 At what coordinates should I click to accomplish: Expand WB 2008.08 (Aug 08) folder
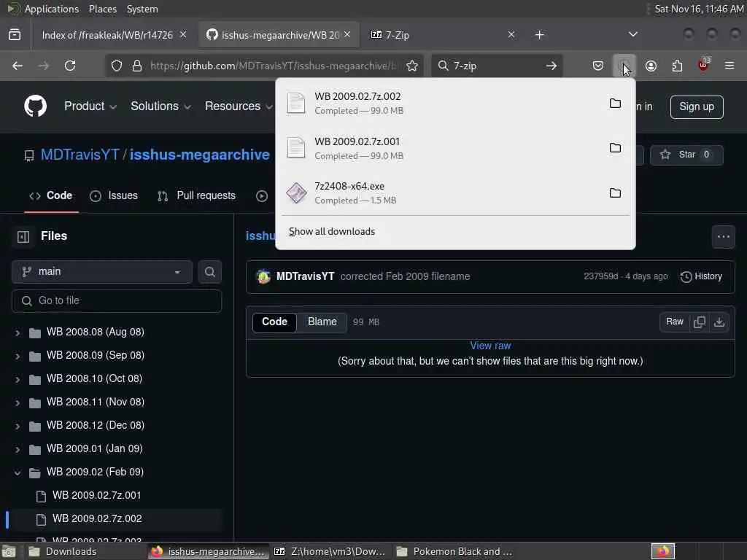18,332
